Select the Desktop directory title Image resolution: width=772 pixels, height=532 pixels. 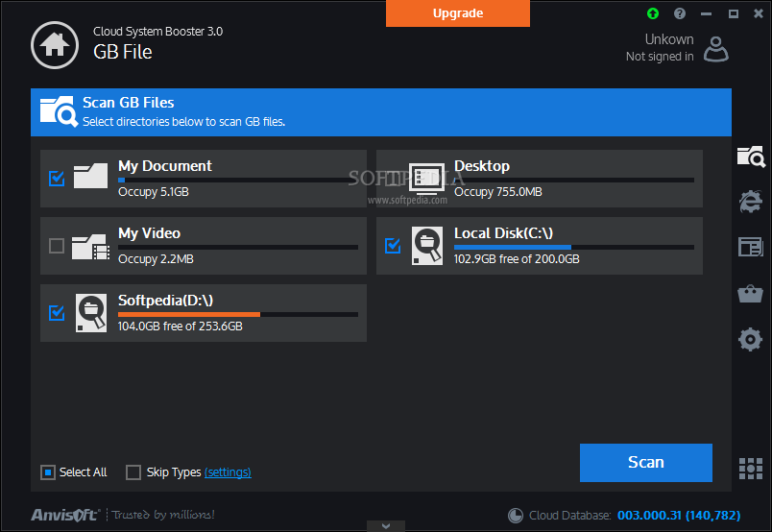tap(482, 166)
